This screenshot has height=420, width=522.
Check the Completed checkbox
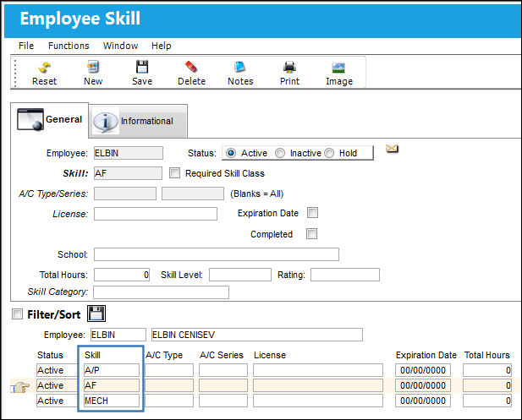tap(311, 234)
